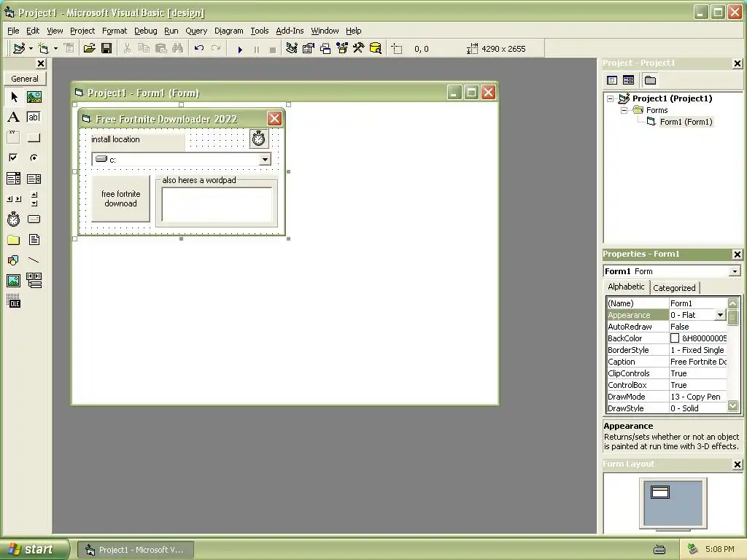Select the ListBox tool in the toolbox
Viewport: 747px width, 560px height.
pyautogui.click(x=34, y=179)
